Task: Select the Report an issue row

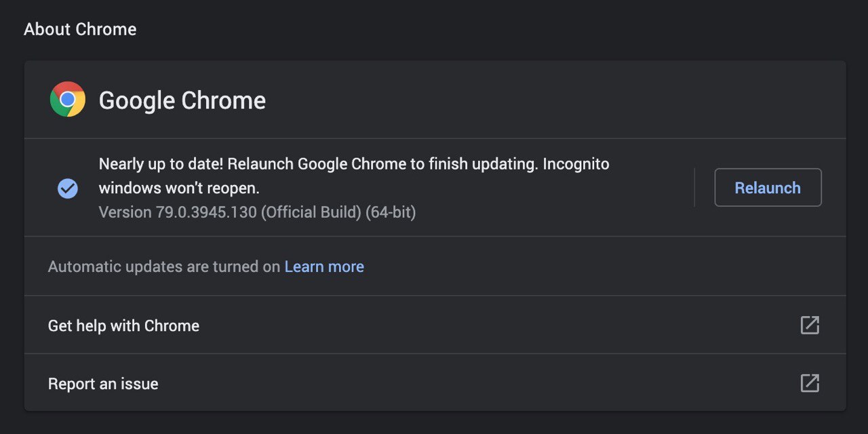Action: 435,383
